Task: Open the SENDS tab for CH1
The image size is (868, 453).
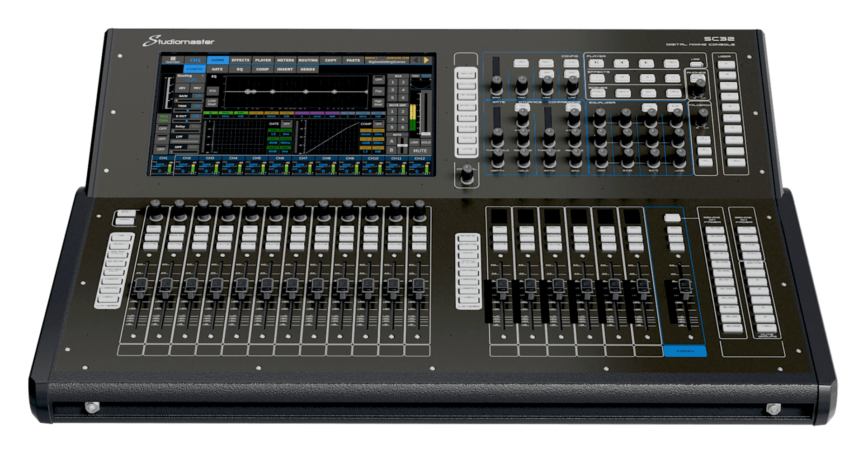Action: tap(307, 69)
